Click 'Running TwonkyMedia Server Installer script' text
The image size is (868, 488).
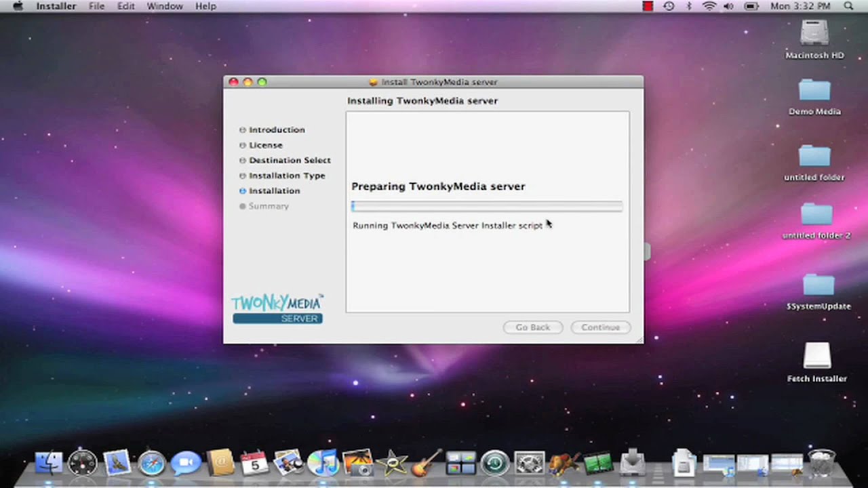pos(448,226)
